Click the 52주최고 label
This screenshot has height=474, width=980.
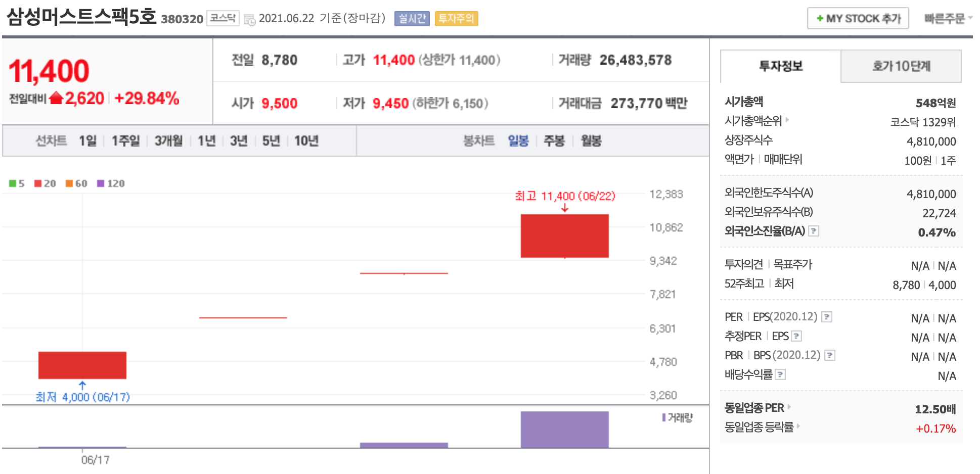click(744, 283)
